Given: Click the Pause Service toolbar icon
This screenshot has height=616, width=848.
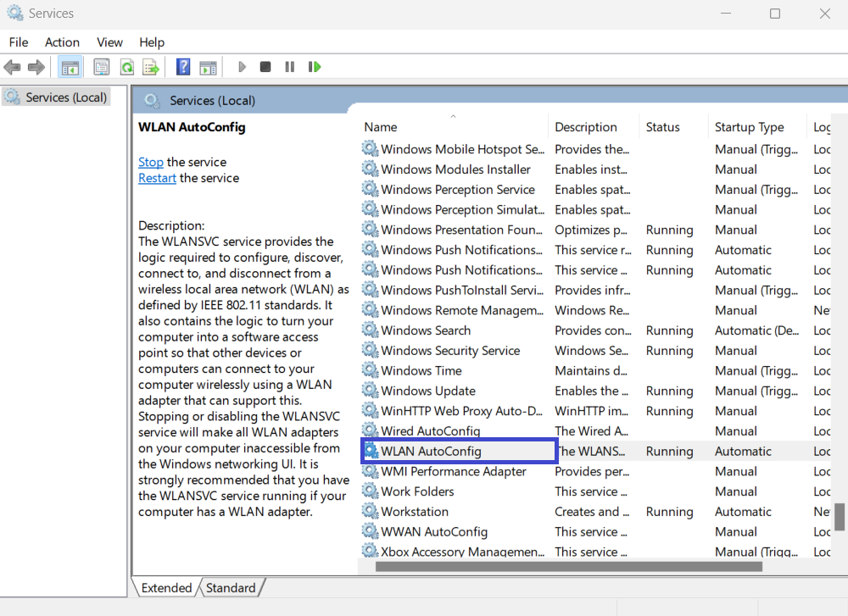Looking at the screenshot, I should click(x=290, y=67).
